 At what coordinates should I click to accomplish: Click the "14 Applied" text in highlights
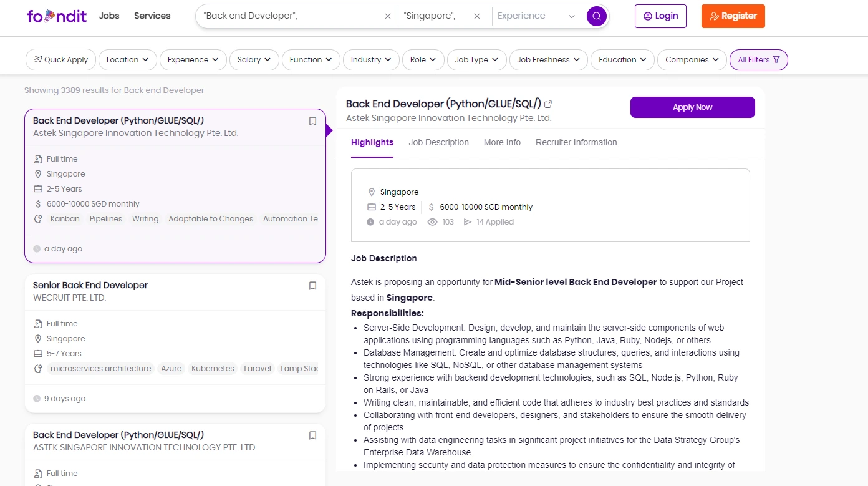coord(495,222)
